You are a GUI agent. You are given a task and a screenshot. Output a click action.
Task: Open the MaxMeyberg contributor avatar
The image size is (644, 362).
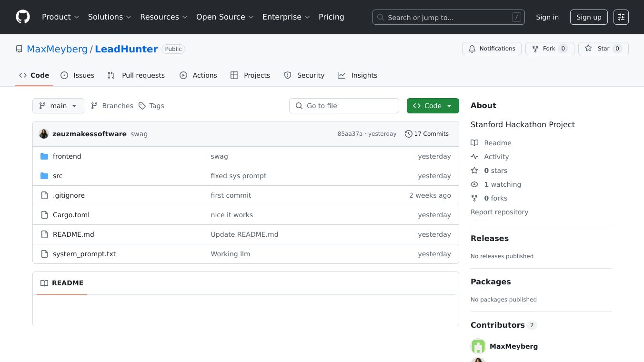coord(478,346)
